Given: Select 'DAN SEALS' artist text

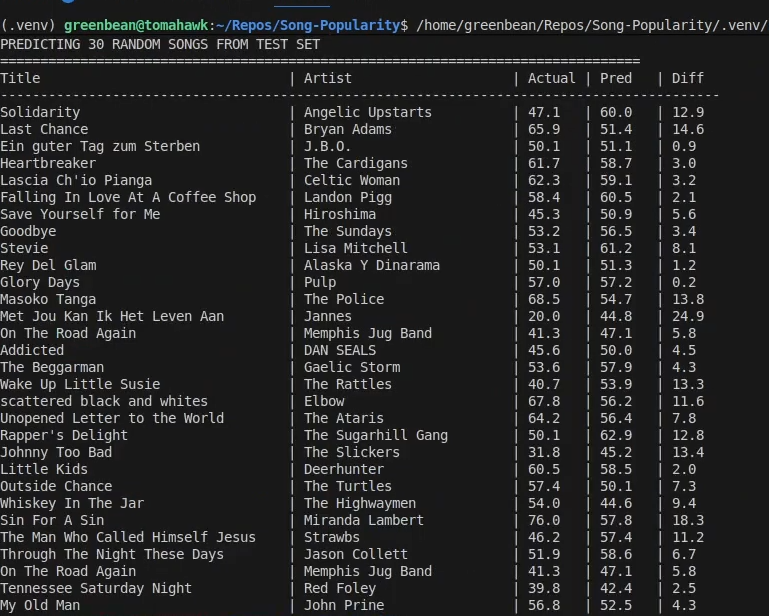Looking at the screenshot, I should 340,350.
